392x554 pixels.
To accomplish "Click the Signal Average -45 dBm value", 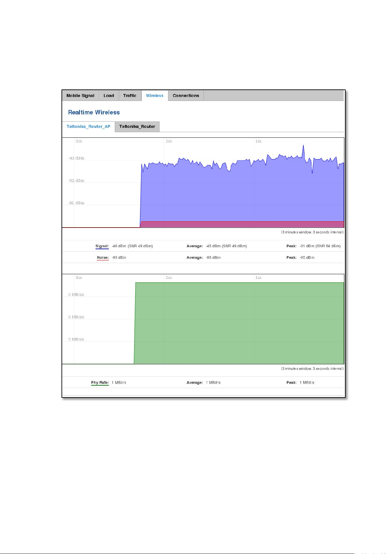I will pyautogui.click(x=226, y=246).
